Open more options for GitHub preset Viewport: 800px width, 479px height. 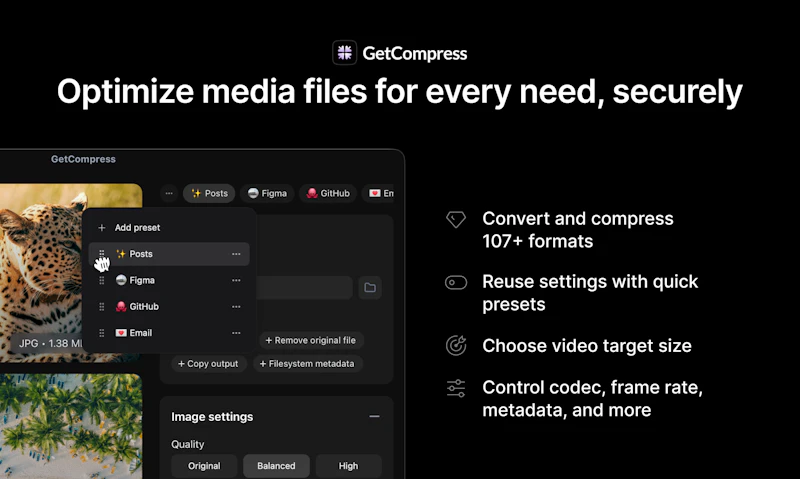tap(236, 307)
